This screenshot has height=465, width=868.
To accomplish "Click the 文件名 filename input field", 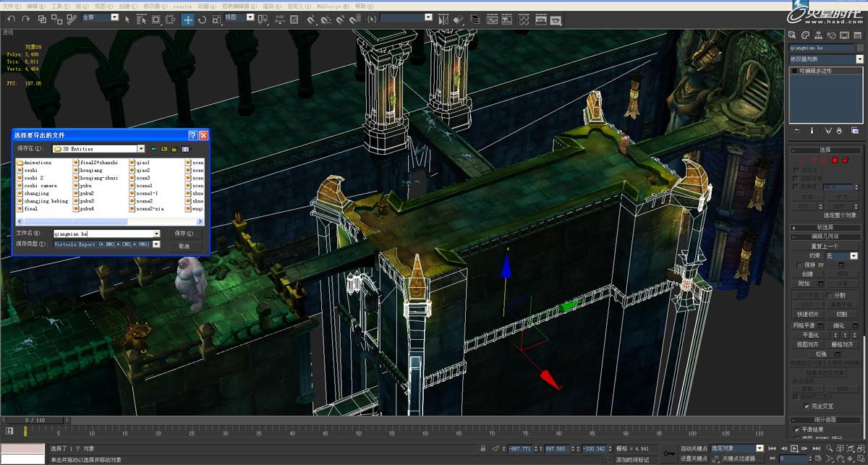I will 107,234.
